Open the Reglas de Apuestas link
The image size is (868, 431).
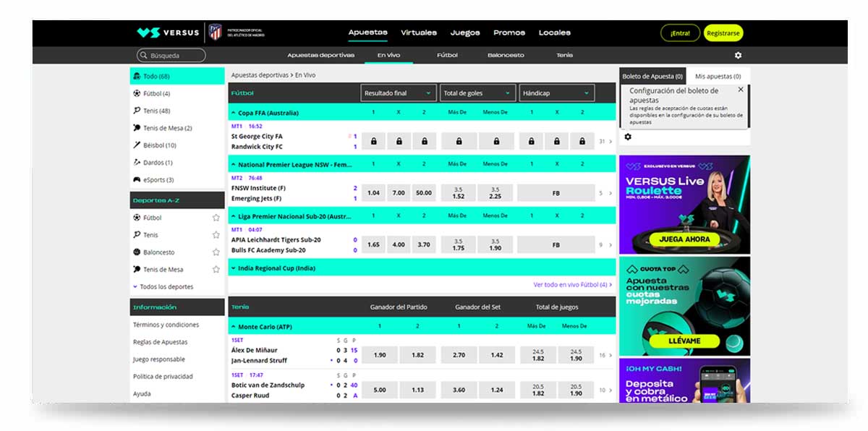pyautogui.click(x=160, y=342)
